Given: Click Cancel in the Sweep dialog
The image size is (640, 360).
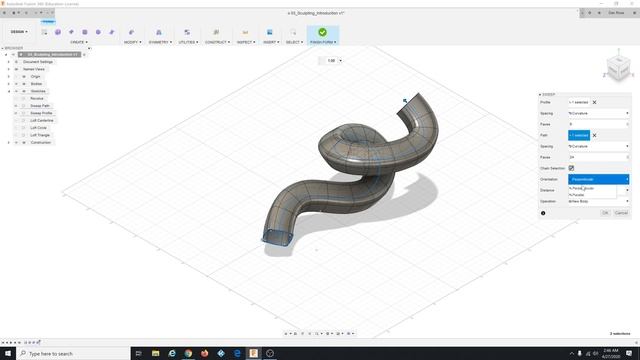Looking at the screenshot, I should [621, 213].
